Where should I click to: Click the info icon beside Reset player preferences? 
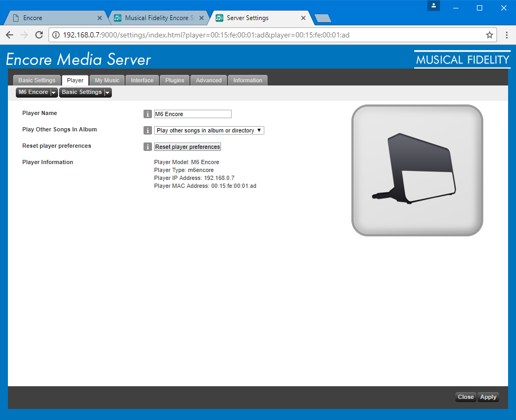click(x=147, y=147)
